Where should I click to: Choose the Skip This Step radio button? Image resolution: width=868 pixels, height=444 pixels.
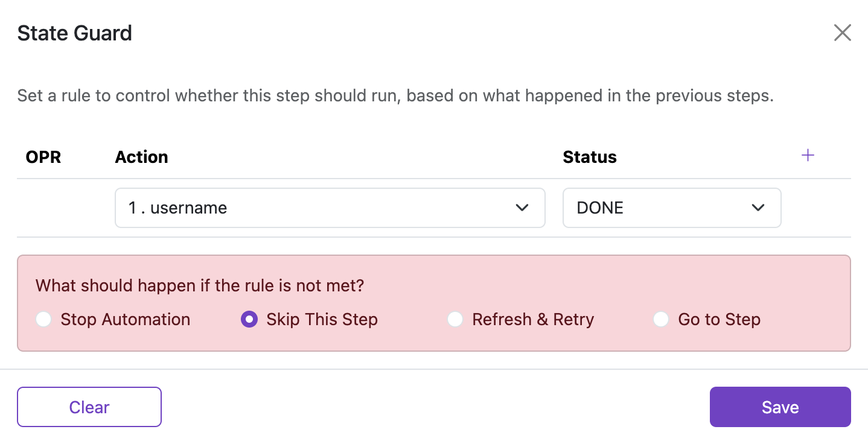click(x=249, y=319)
